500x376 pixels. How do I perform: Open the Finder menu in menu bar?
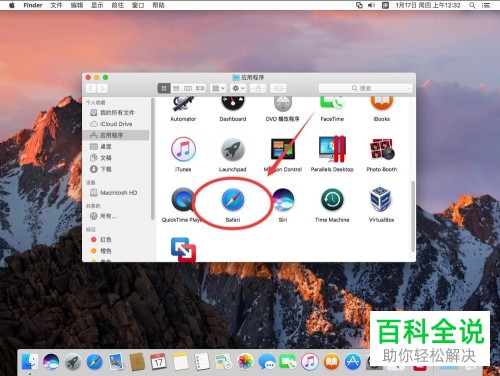[33, 5]
